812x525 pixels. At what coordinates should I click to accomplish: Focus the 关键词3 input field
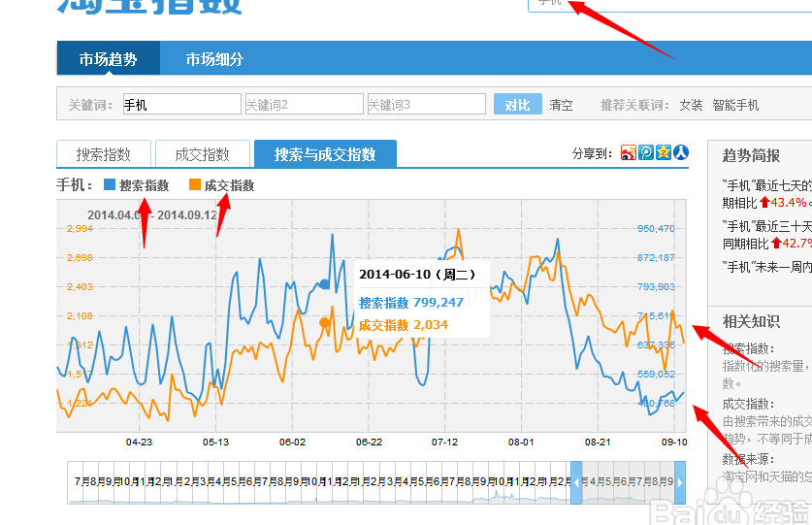(426, 104)
